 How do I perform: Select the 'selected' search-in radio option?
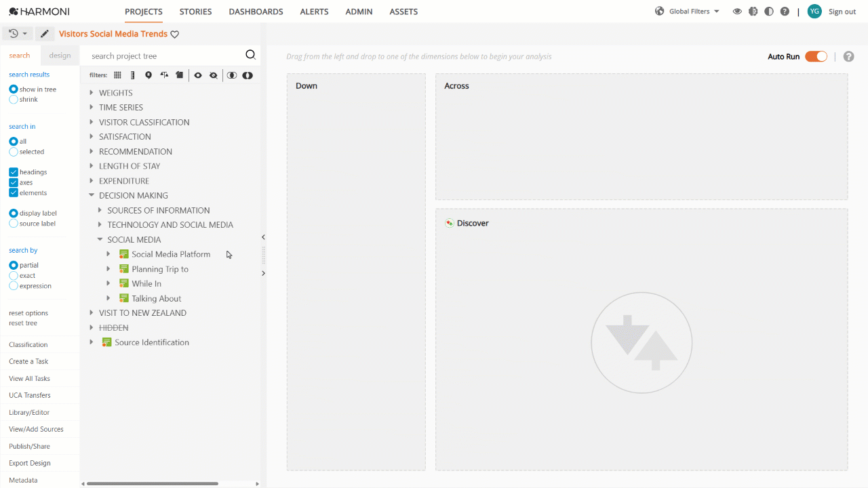[14, 152]
